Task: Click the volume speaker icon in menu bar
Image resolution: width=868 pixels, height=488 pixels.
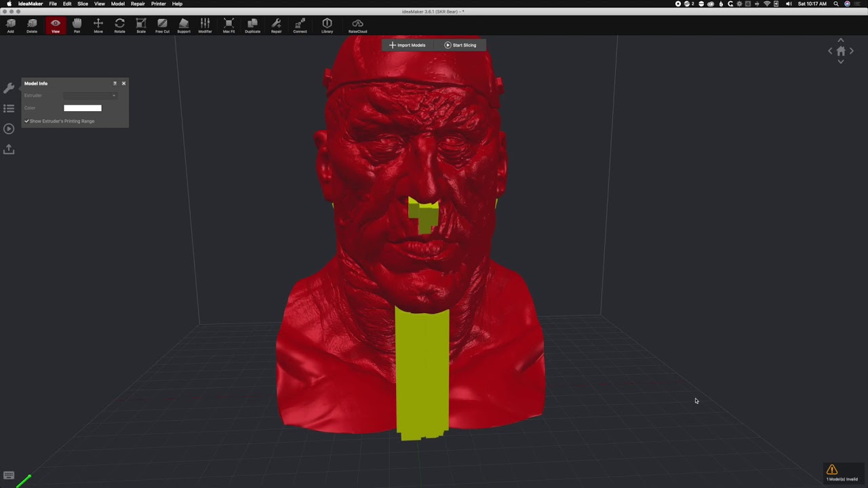Action: click(x=788, y=4)
